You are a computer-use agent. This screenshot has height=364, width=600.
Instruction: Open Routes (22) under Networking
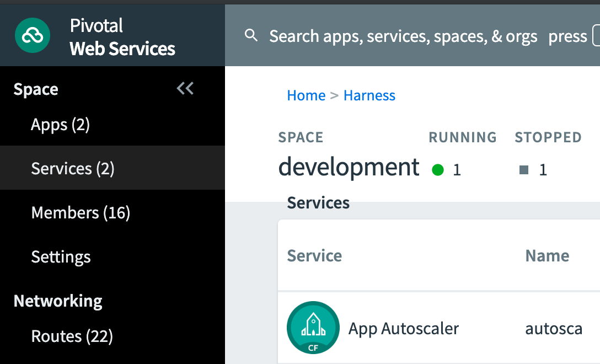(x=72, y=336)
